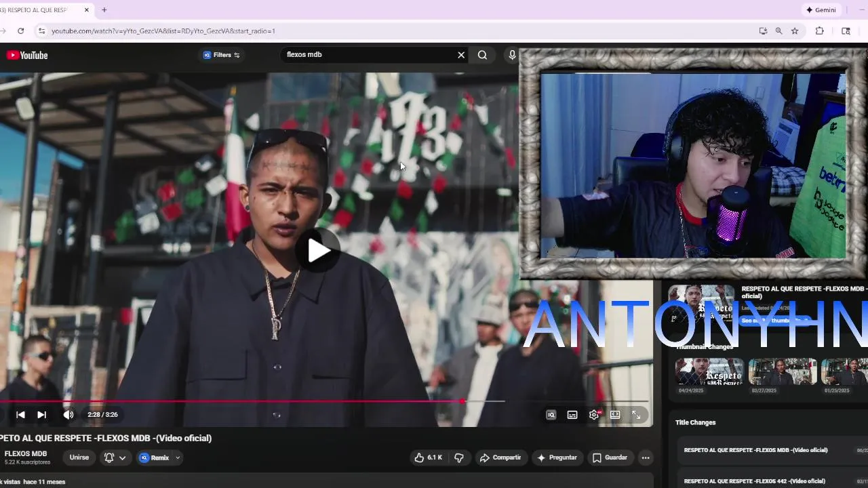Screen dimensions: 868x488
Task: Open the YouTube home logo
Action: coord(27,56)
